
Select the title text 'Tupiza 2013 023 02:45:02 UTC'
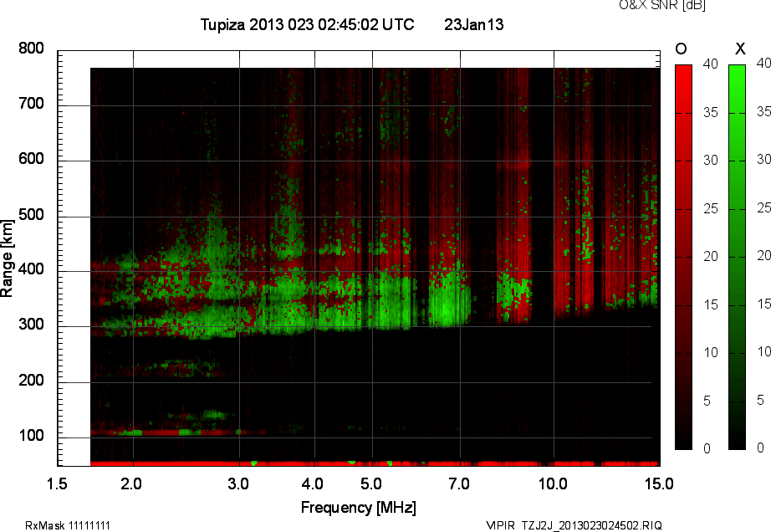(308, 24)
